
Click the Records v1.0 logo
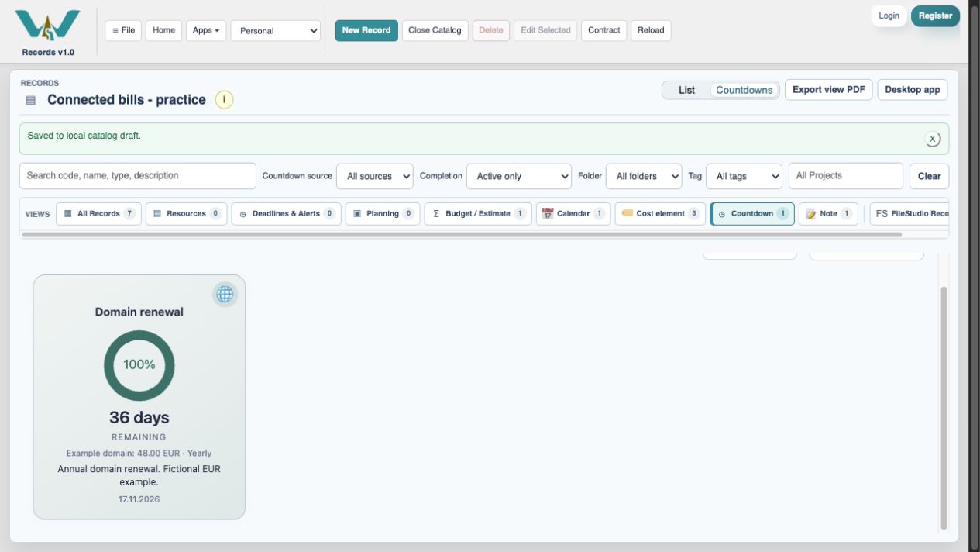(x=48, y=32)
